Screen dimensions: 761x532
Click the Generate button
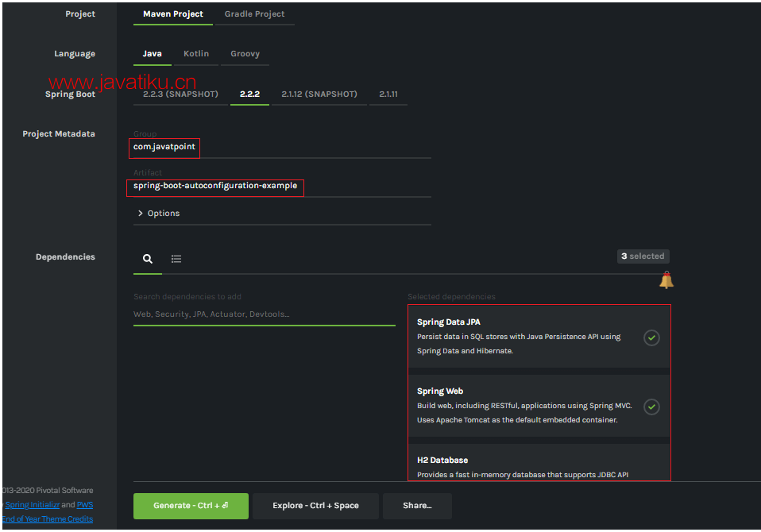click(191, 506)
